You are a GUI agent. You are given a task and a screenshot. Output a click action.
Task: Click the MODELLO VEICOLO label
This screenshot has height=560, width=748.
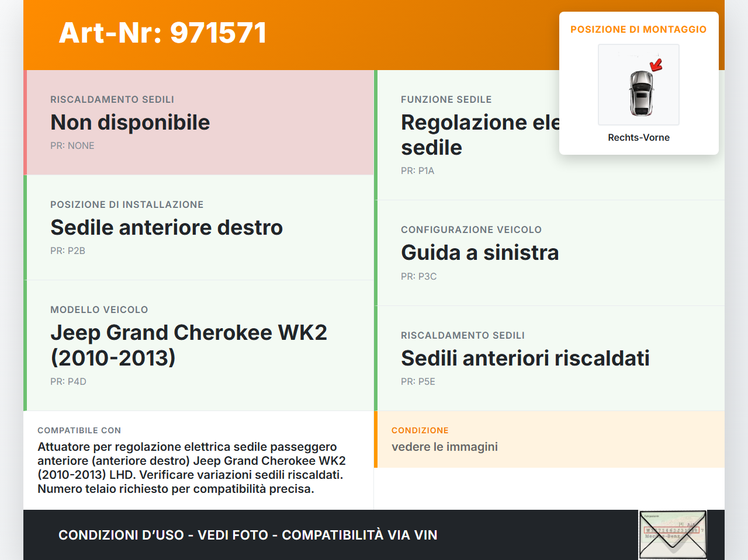point(99,309)
